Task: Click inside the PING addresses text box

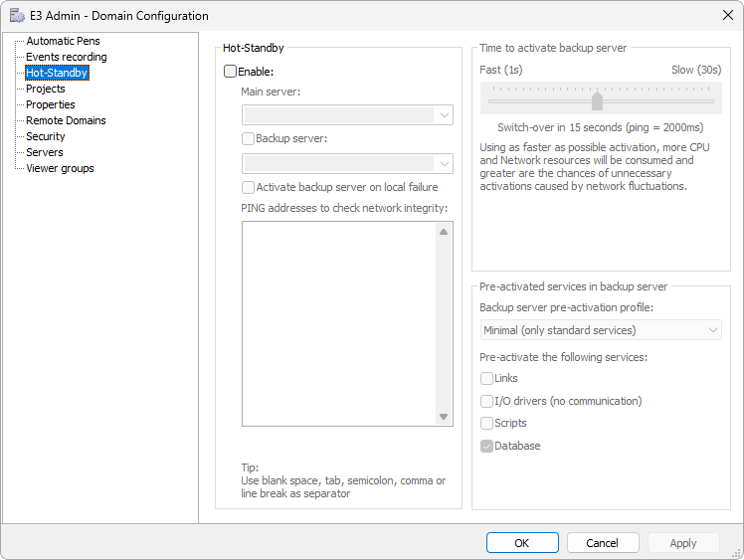Action: click(338, 323)
